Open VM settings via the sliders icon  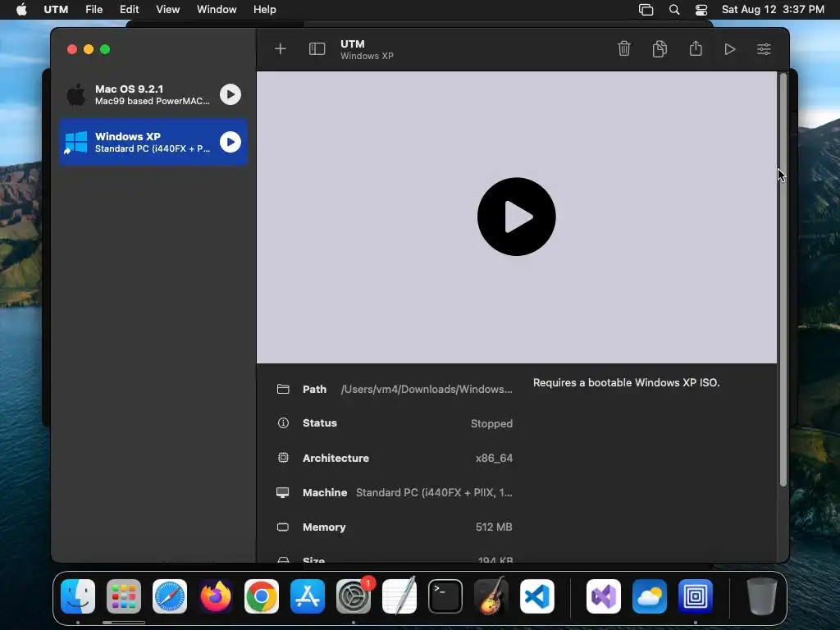[x=764, y=49]
